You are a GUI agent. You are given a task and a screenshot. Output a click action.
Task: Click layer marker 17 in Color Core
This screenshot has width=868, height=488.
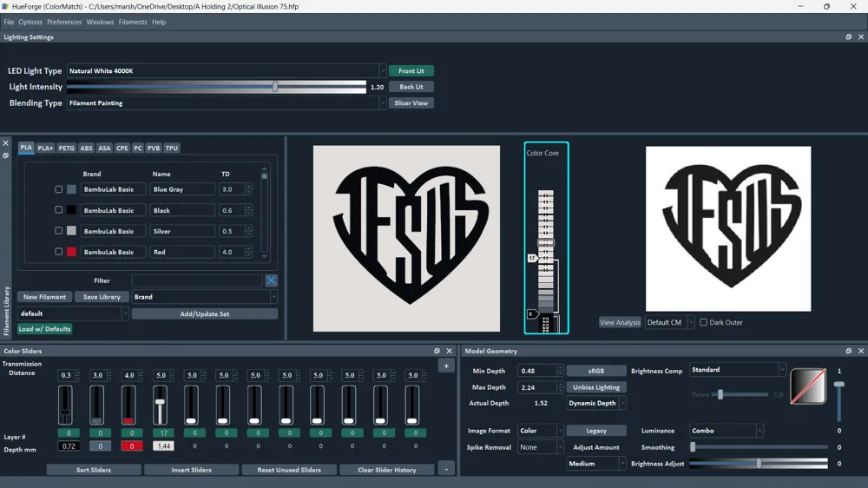pos(532,258)
